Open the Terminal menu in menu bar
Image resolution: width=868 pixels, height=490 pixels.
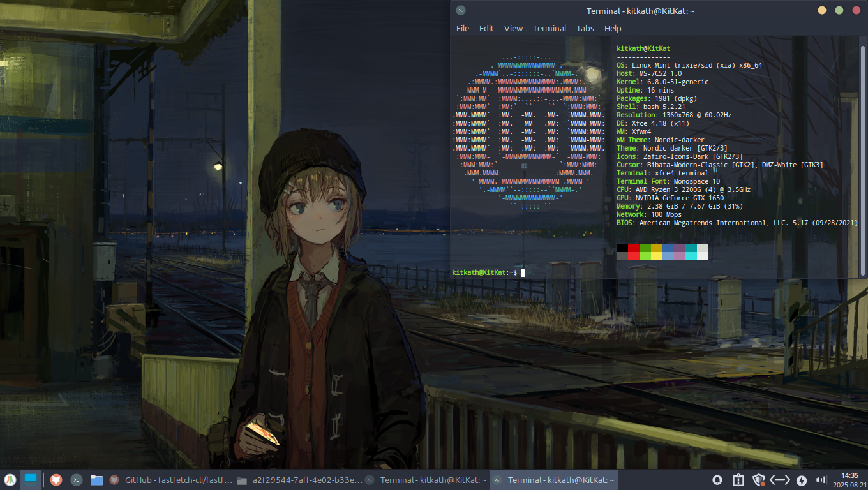coord(550,28)
